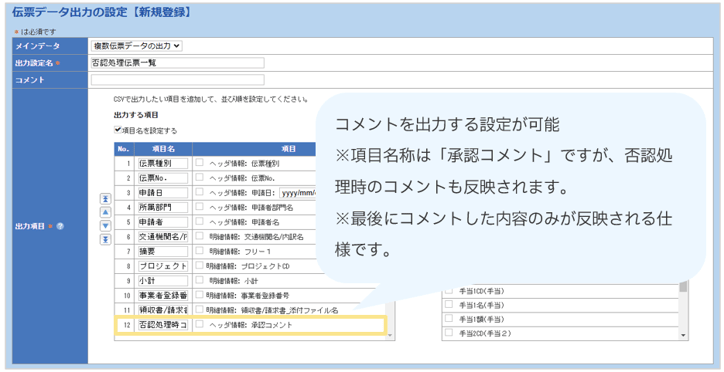
Task: Click the row 2 伝票No. name field
Action: pyautogui.click(x=163, y=178)
